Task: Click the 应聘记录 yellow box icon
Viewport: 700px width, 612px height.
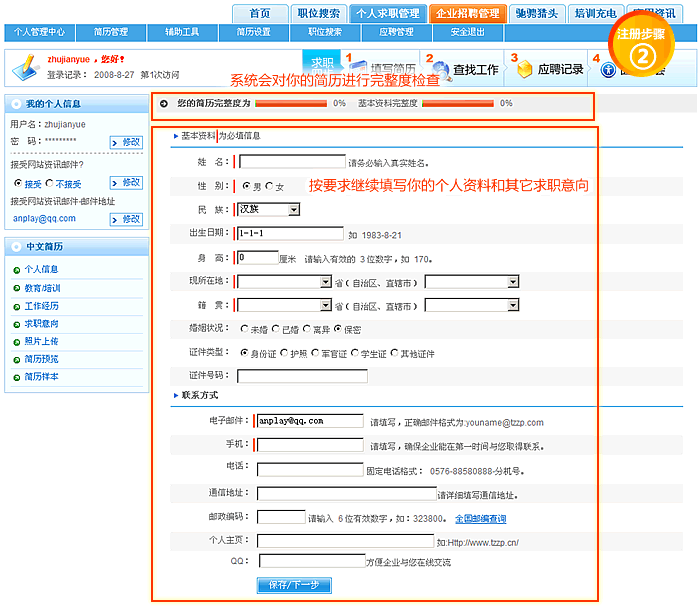Action: tap(524, 69)
